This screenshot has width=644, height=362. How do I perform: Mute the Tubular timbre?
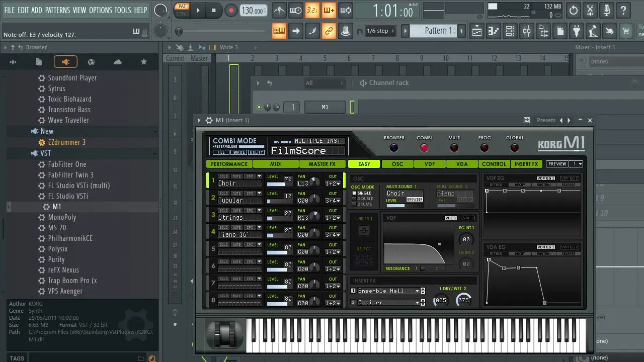coord(236,194)
